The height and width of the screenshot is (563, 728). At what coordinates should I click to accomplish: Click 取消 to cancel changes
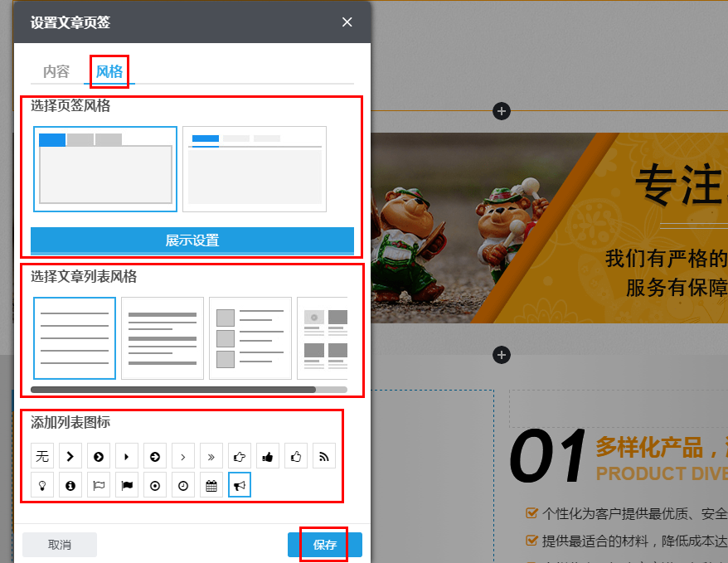(x=59, y=545)
